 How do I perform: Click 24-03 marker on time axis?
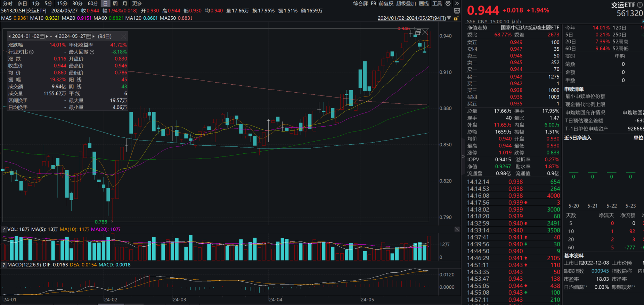(x=179, y=299)
